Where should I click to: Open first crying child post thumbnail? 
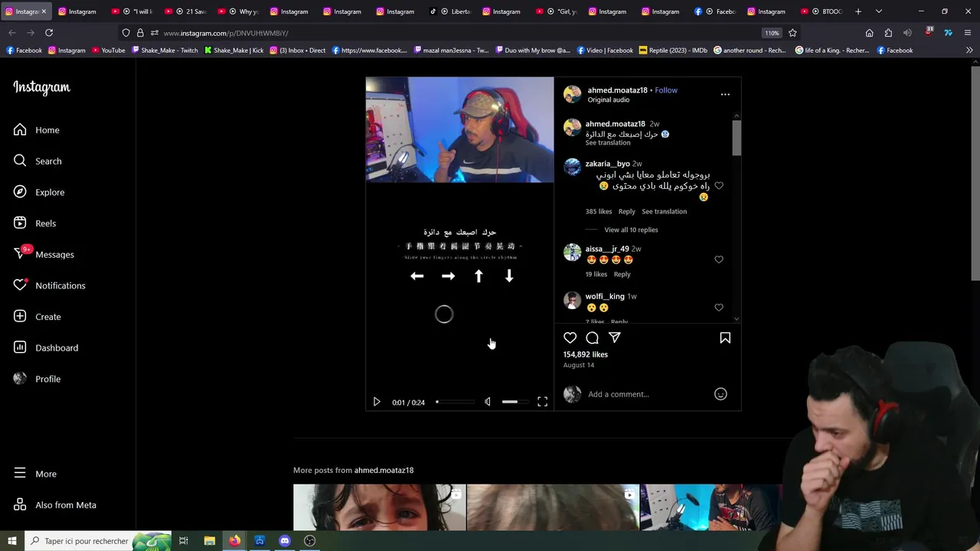click(379, 507)
